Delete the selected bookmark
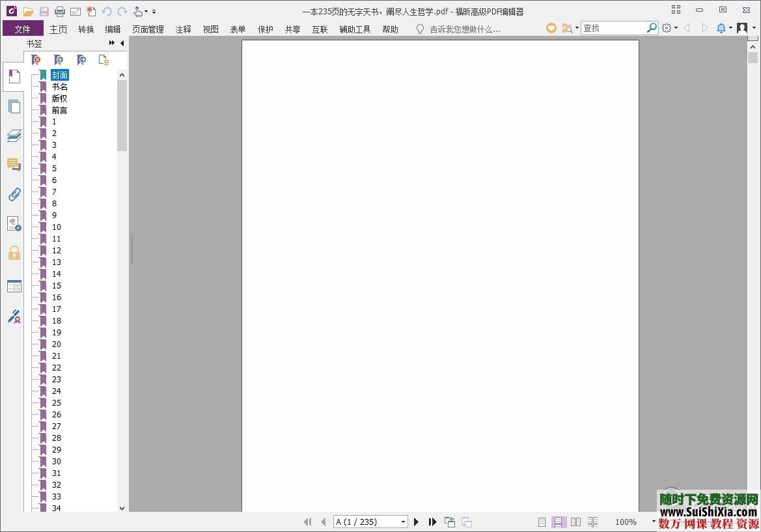The height and width of the screenshot is (532, 761). [x=36, y=59]
